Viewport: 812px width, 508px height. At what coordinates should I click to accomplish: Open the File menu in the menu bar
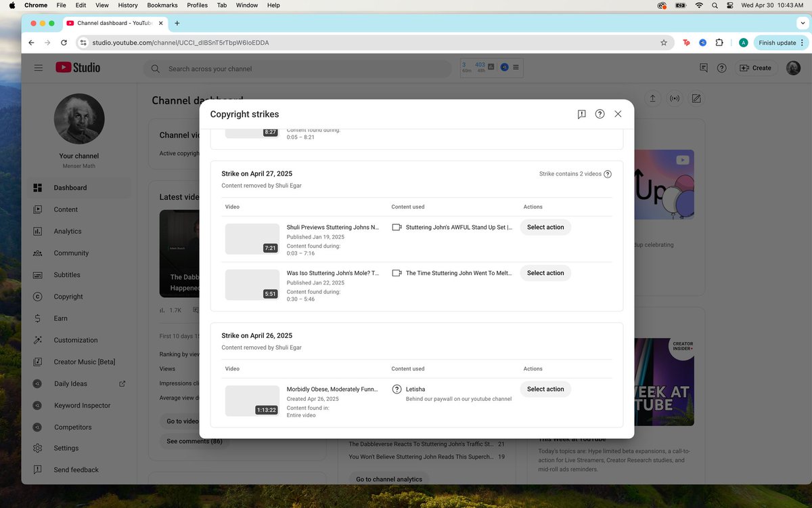[x=61, y=5]
